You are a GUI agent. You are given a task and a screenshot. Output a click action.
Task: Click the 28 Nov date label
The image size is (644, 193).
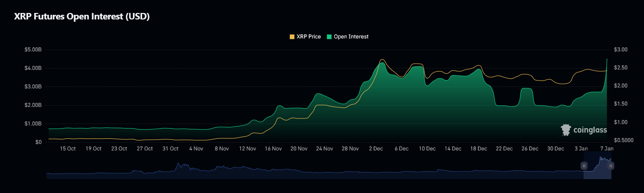350,149
